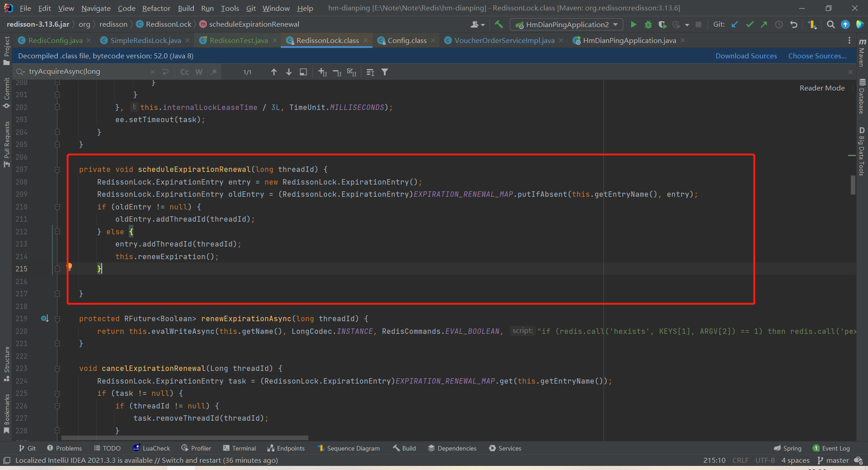Viewport: 868px width, 470px height.
Task: Open the Refactor menu
Action: pos(156,8)
